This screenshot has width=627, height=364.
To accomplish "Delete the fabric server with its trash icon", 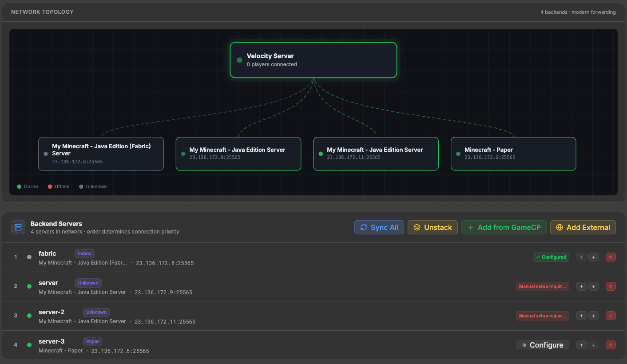I will 610,257.
